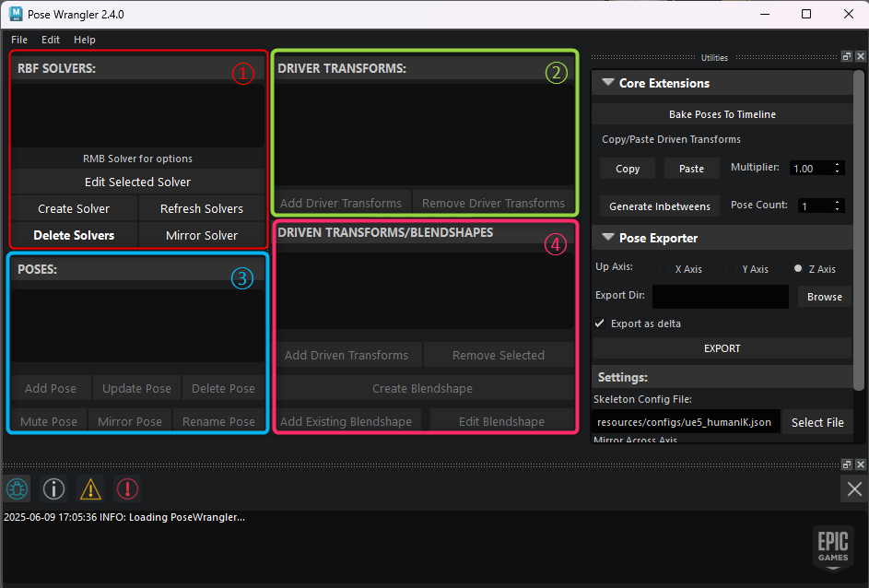
Task: Click Generate Inbetweens
Action: pyautogui.click(x=660, y=206)
